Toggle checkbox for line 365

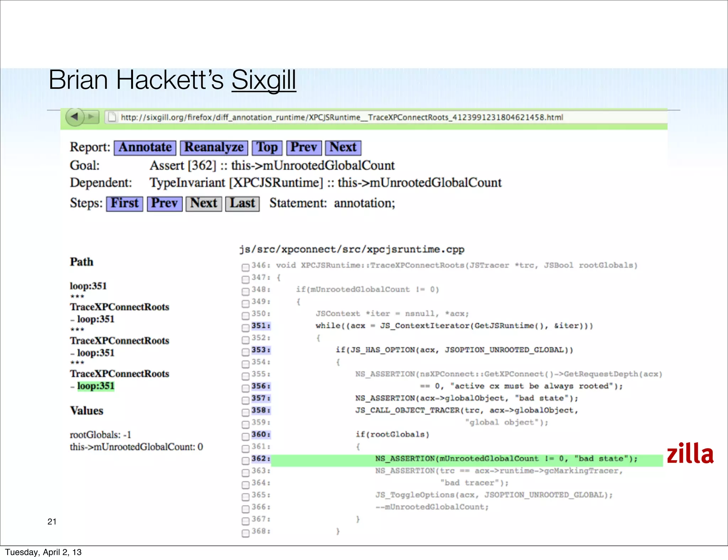tap(245, 497)
